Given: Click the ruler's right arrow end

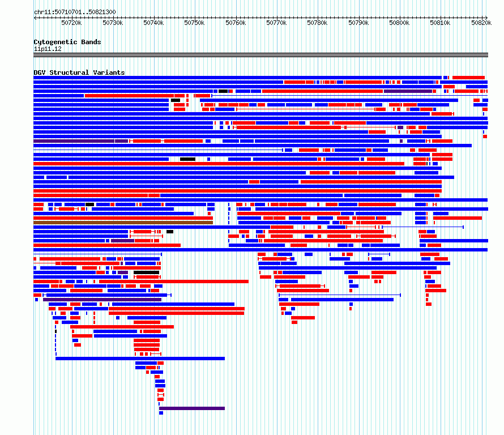Looking at the screenshot, I should click(486, 18).
